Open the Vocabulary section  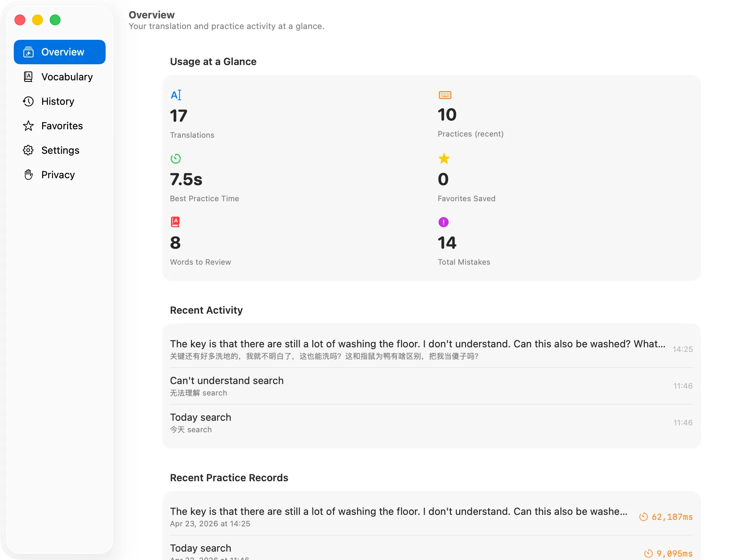60,77
